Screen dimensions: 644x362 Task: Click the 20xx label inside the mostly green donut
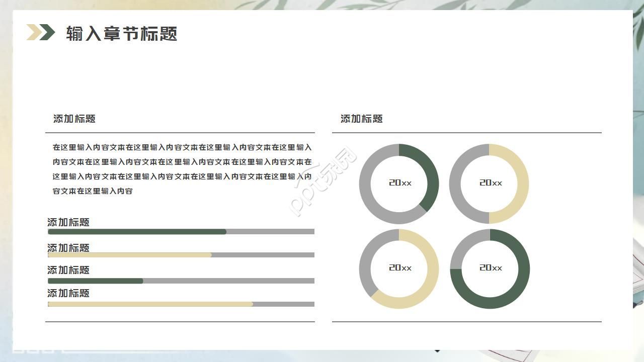(x=491, y=268)
